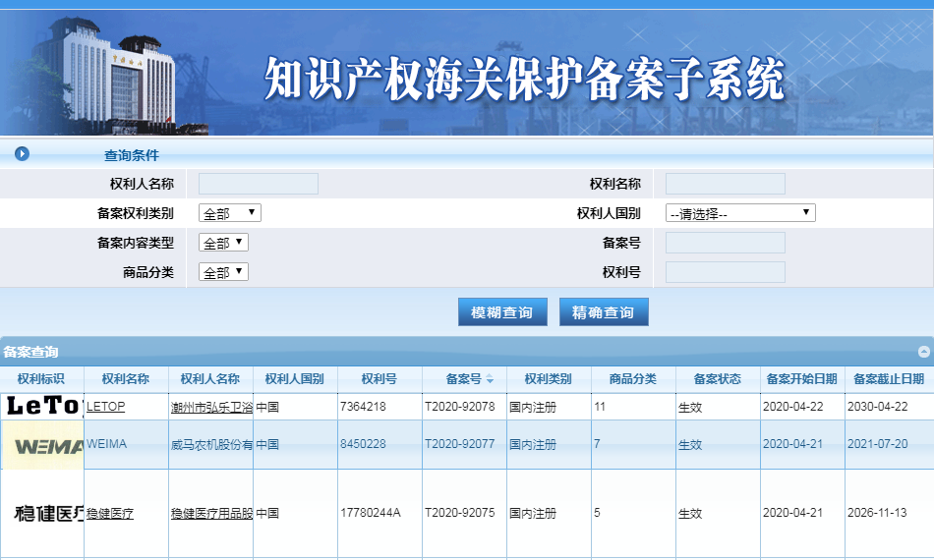The height and width of the screenshot is (560, 934).
Task: Open the LeTop trademark logo image
Action: coord(42,406)
